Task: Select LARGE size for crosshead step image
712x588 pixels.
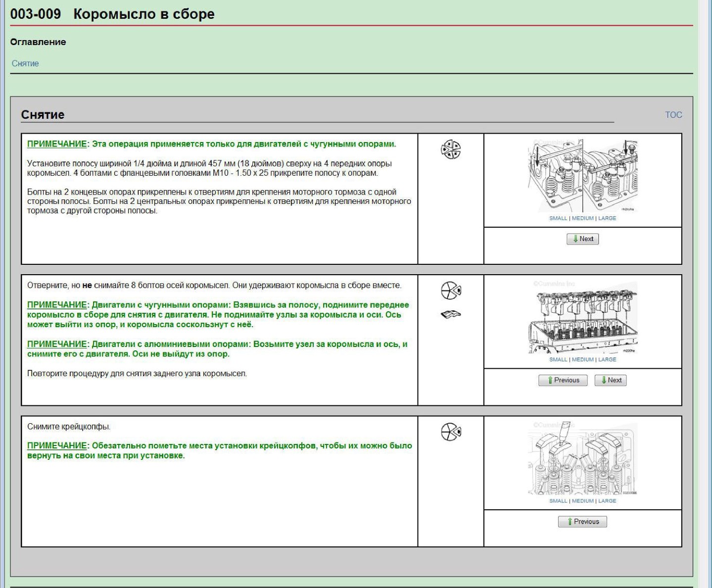Action: (x=607, y=501)
